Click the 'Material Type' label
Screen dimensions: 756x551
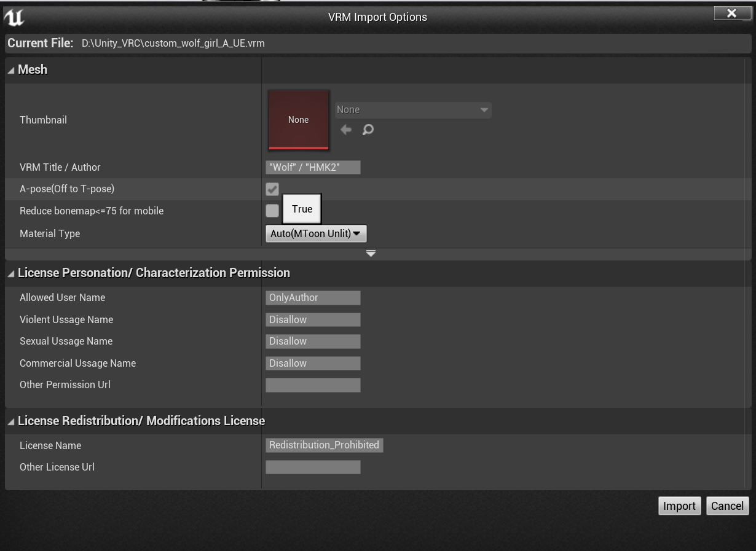[x=50, y=233]
